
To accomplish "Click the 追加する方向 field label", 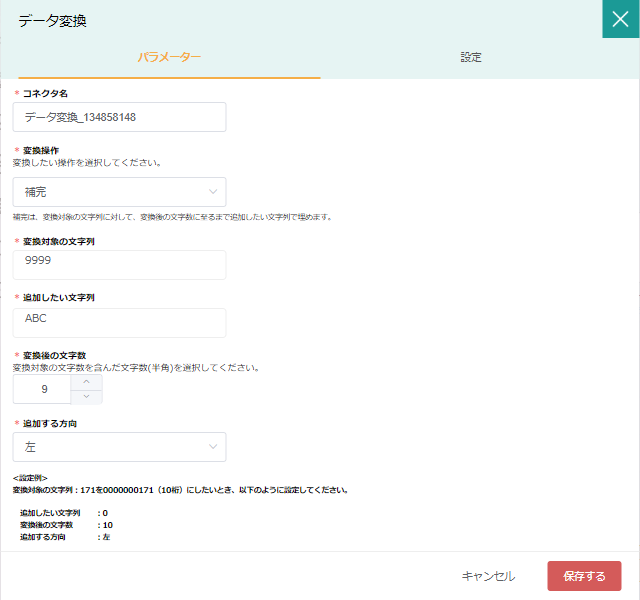I will (49, 424).
